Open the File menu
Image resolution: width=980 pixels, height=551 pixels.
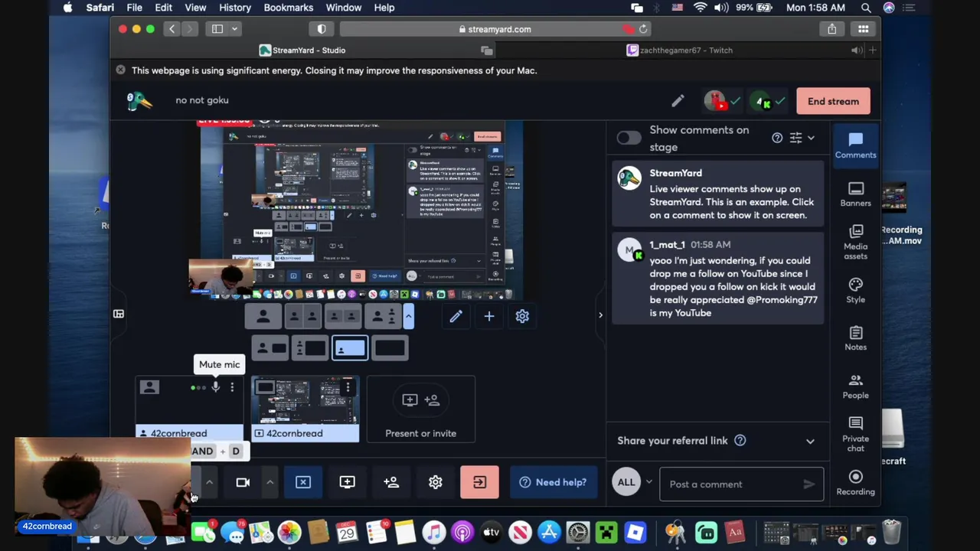(134, 8)
